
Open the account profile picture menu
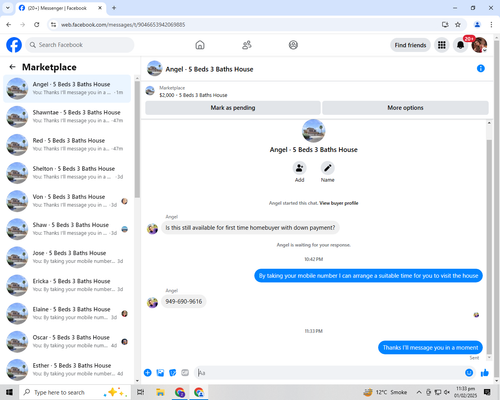[479, 45]
